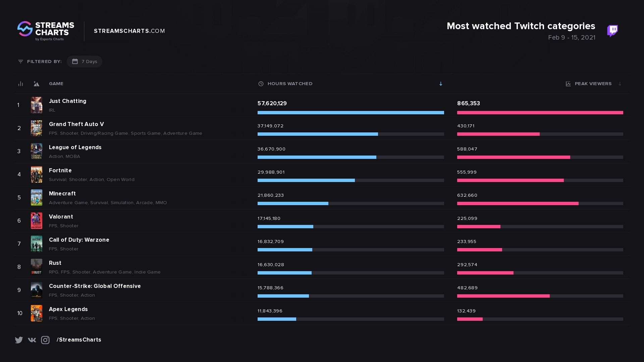Screen dimensions: 644x362
Task: Click the Game column header
Action: [56, 84]
